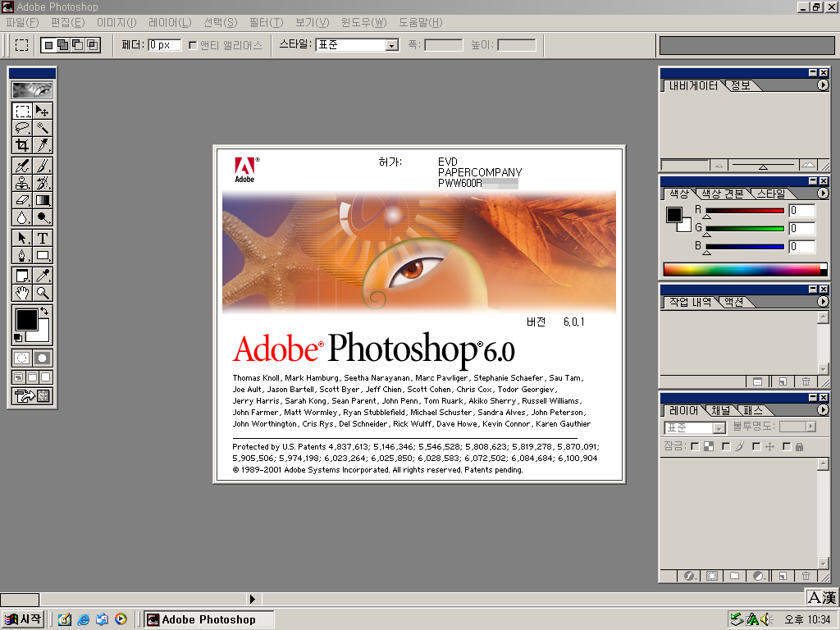Open the Color palette flyout menu
840x630 pixels.
(823, 194)
